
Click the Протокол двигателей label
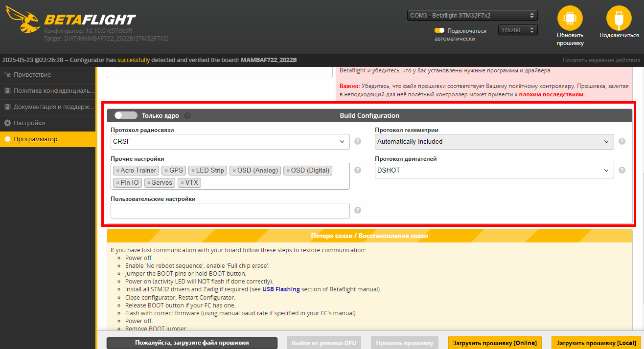point(406,159)
